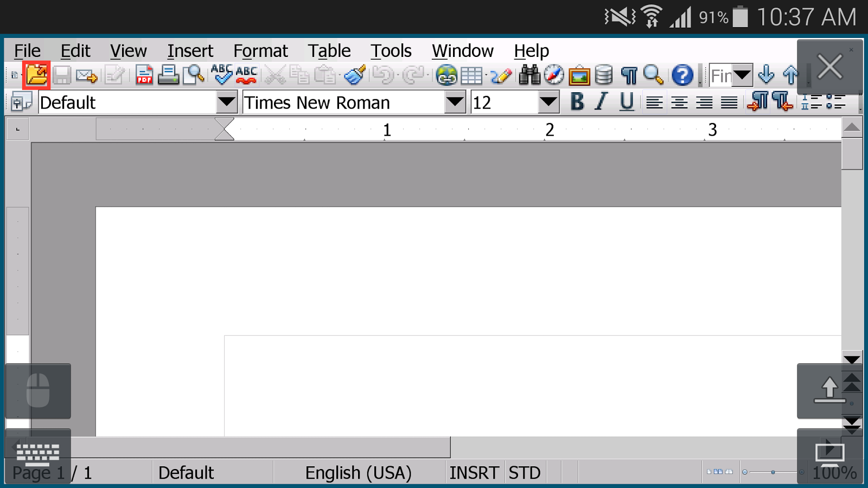Toggle Bold formatting
Screen dimensions: 868x488
click(577, 102)
